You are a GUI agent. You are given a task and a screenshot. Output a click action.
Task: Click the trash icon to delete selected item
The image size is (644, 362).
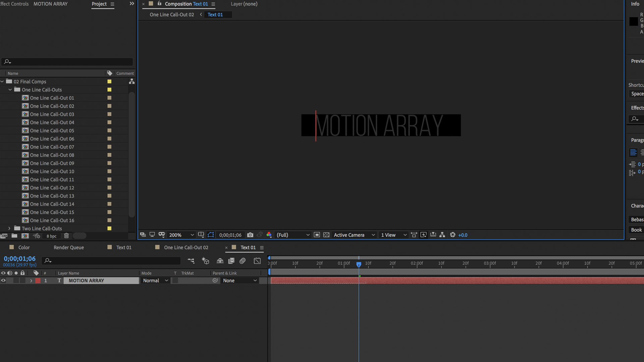[x=66, y=236]
